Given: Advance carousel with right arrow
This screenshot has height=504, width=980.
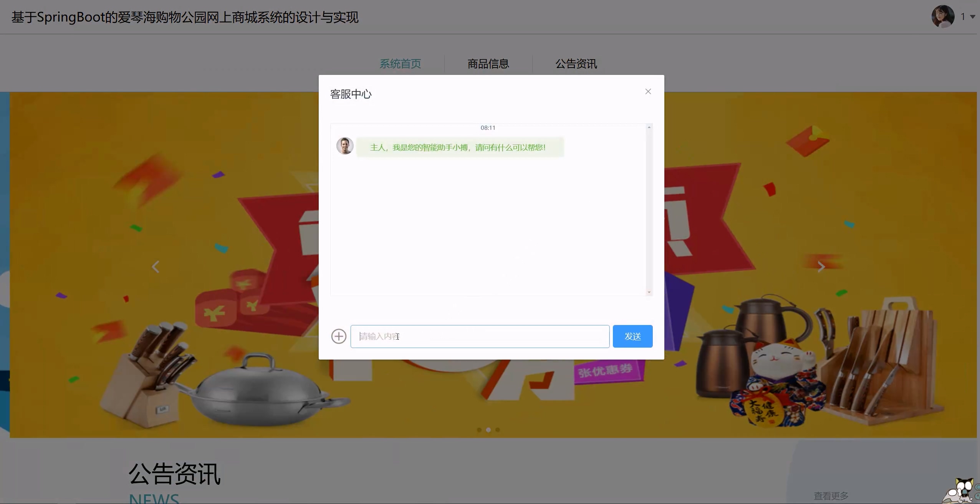Looking at the screenshot, I should tap(821, 267).
